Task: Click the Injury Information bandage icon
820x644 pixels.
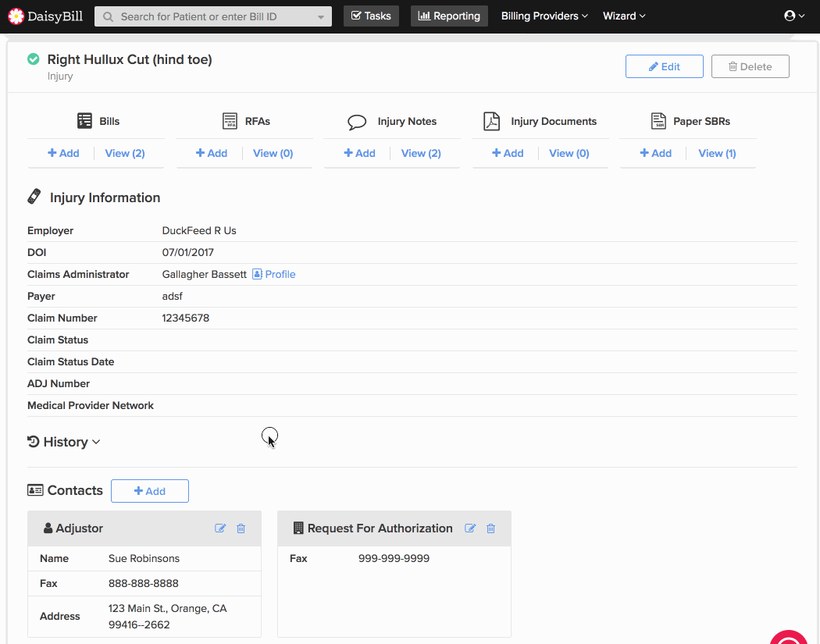Action: pyautogui.click(x=34, y=197)
